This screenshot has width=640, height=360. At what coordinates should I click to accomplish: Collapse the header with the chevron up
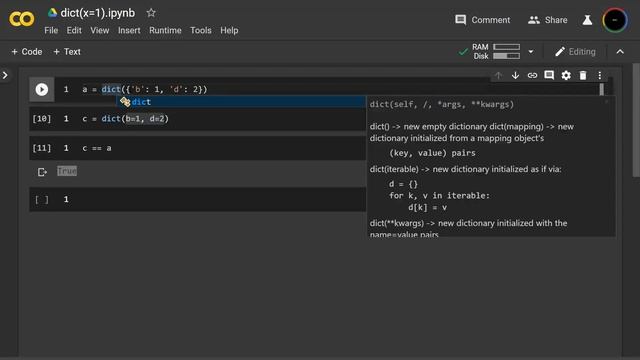[x=620, y=52]
